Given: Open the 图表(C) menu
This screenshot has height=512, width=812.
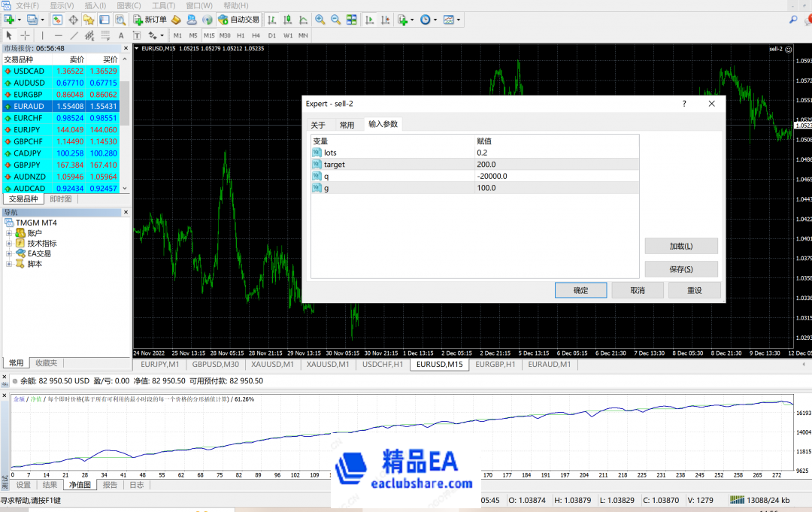Looking at the screenshot, I should pos(129,5).
